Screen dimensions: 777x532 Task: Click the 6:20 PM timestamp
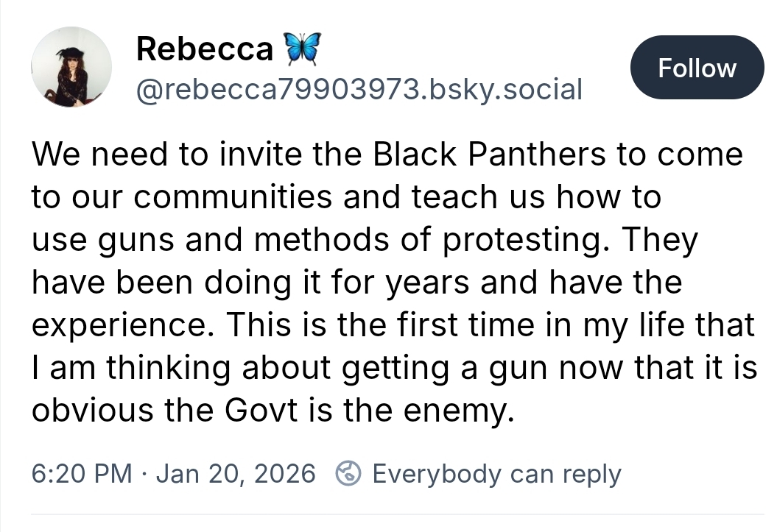point(81,473)
